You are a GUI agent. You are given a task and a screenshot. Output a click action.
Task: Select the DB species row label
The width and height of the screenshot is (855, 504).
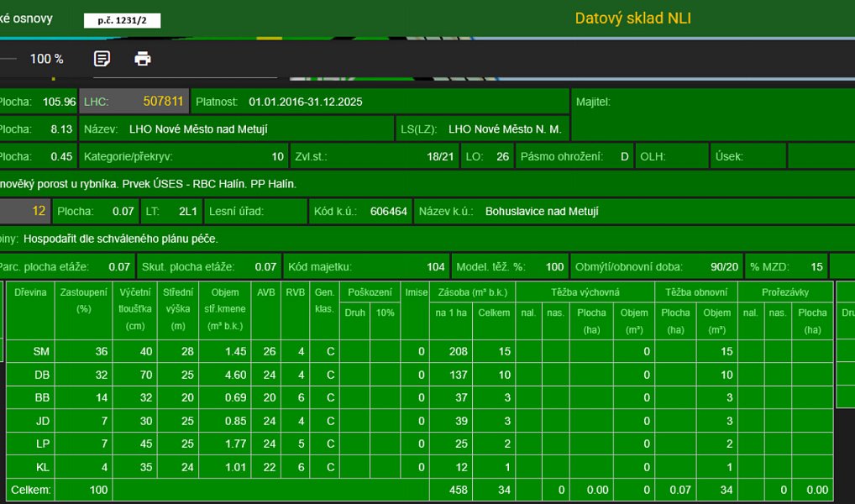(42, 375)
